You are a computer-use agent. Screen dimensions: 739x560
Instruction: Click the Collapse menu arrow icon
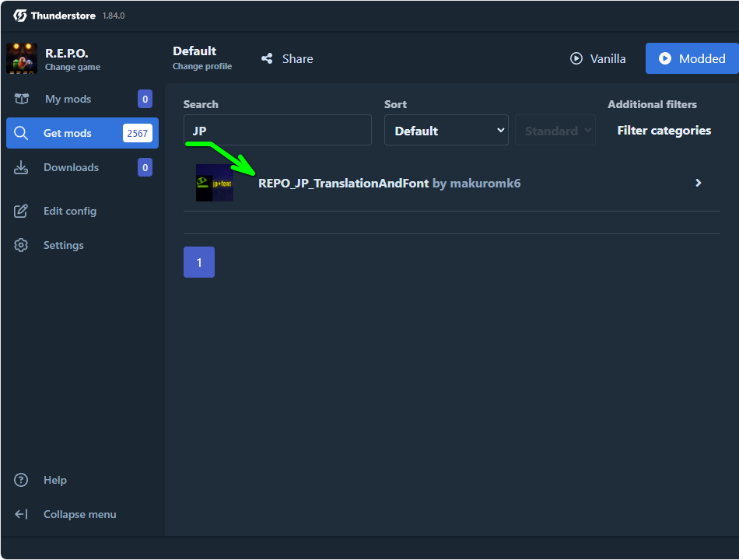21,514
